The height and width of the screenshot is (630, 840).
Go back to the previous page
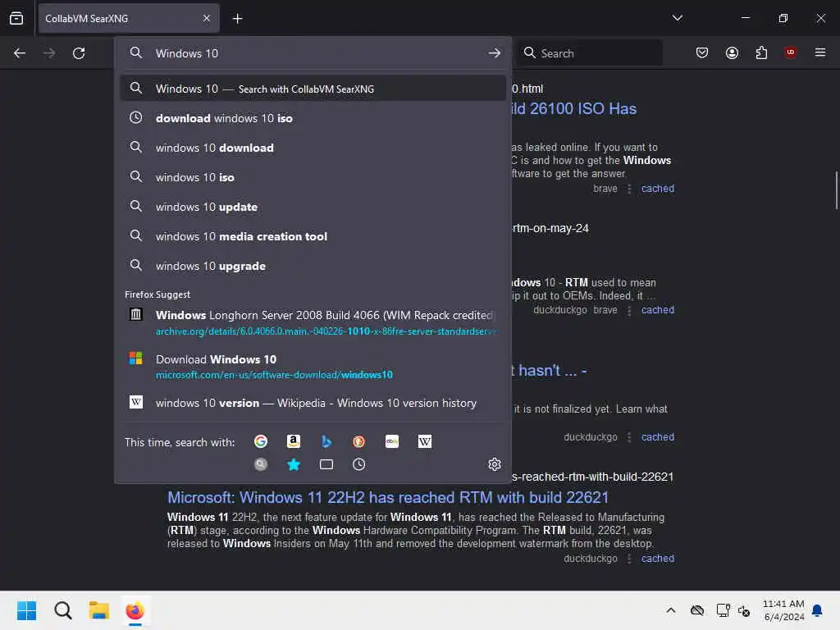tap(20, 53)
